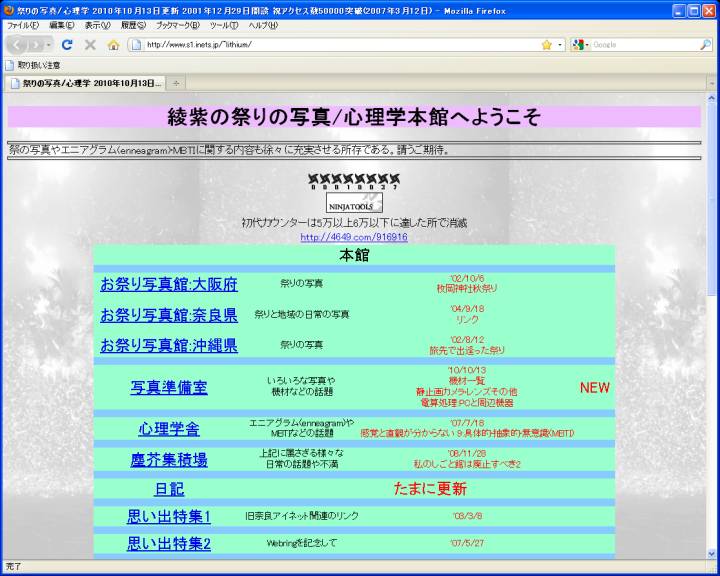Bookmark this page with the star icon

[x=546, y=45]
